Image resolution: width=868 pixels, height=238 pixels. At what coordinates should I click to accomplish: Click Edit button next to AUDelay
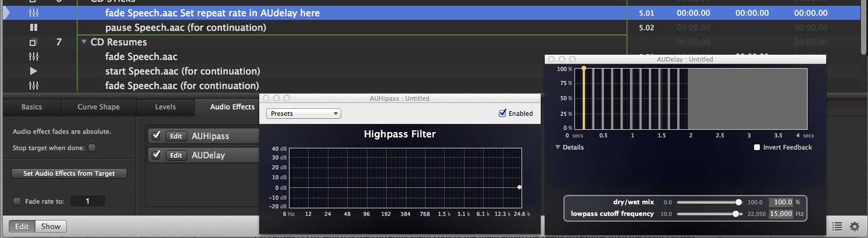pyautogui.click(x=176, y=155)
